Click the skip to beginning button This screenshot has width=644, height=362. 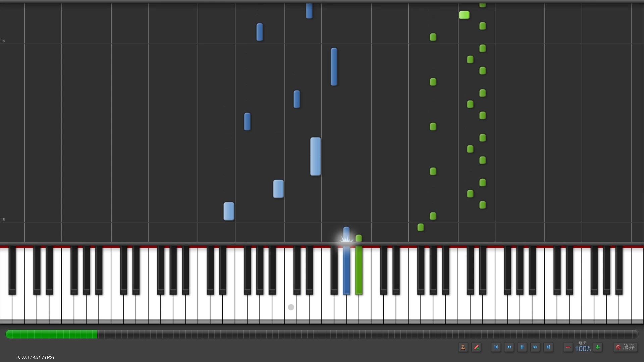(496, 347)
